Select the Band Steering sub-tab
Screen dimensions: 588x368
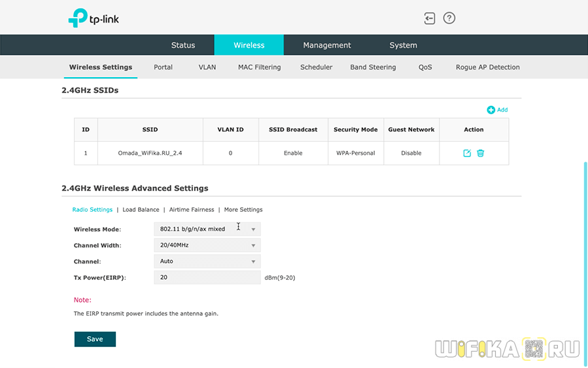click(x=373, y=67)
